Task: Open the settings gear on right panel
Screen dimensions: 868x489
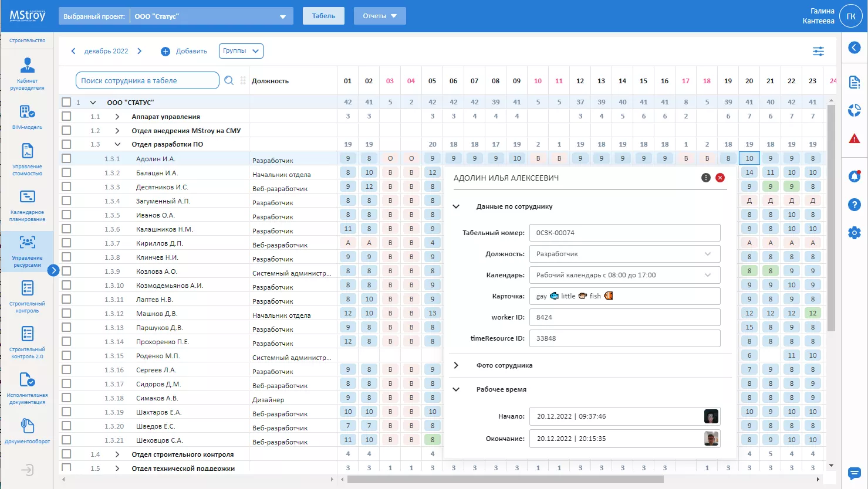Action: (x=854, y=233)
